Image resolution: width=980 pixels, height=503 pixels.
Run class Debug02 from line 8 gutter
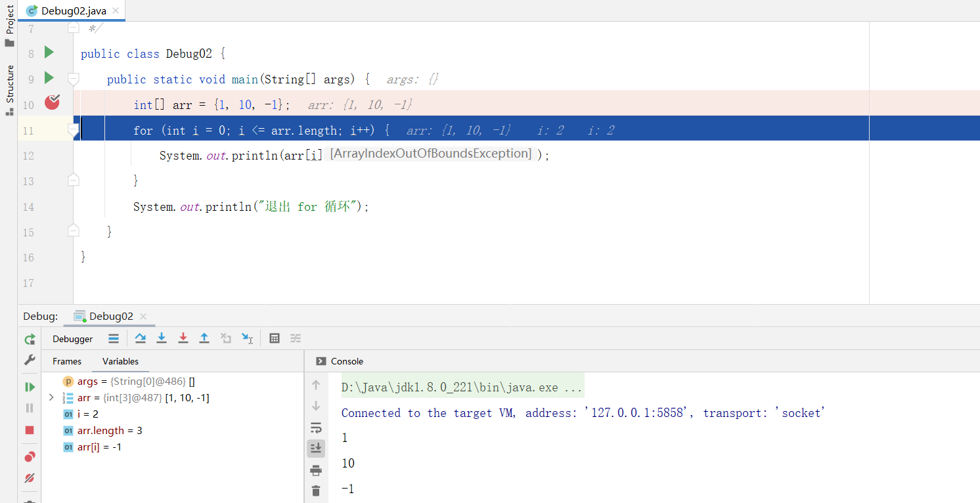tap(49, 53)
